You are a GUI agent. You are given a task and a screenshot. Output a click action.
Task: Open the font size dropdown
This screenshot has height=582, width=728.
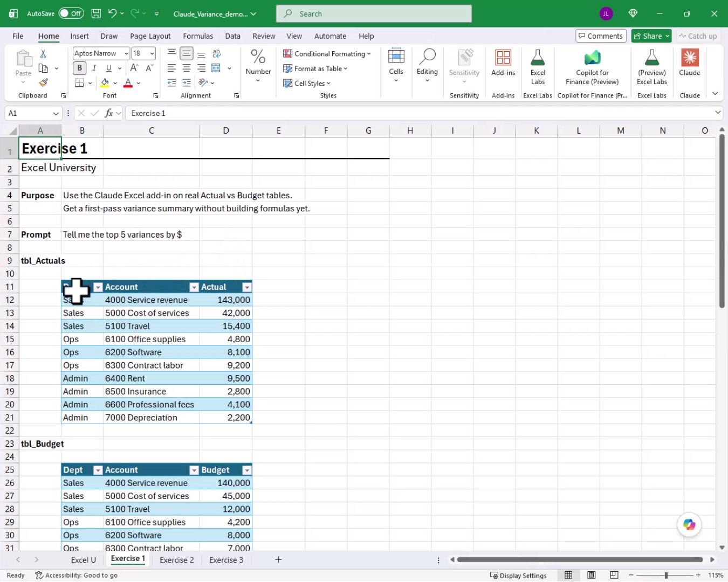[x=152, y=53]
